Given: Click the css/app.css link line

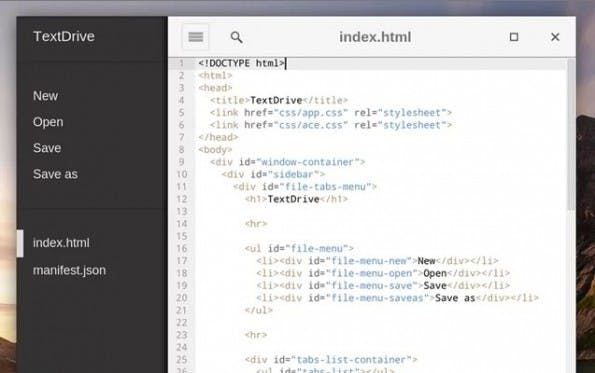Looking at the screenshot, I should 331,113.
